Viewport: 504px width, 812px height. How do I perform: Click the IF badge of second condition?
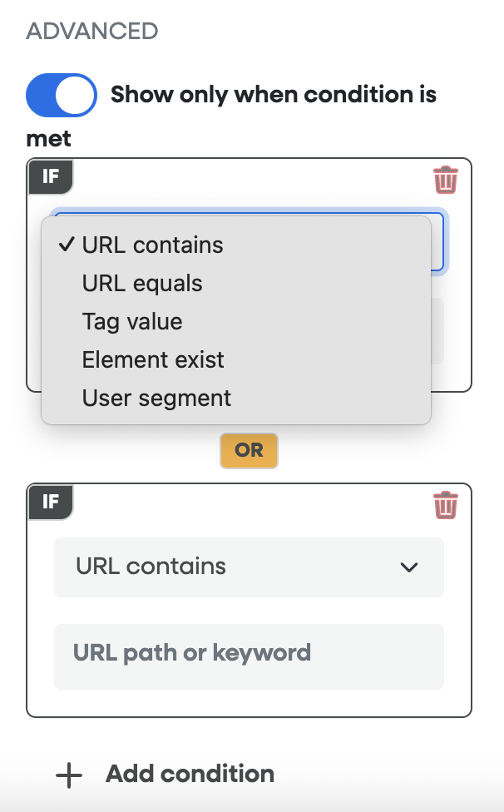(x=51, y=502)
